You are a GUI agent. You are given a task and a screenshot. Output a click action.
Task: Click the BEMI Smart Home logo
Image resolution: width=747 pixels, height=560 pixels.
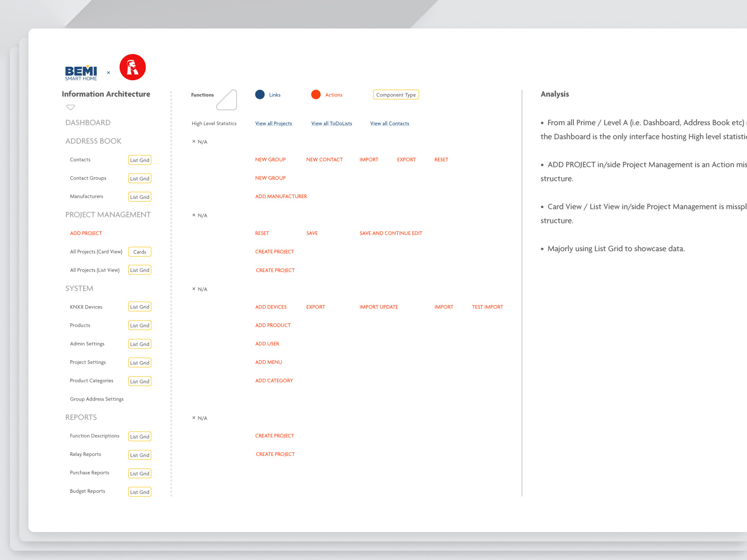[81, 73]
